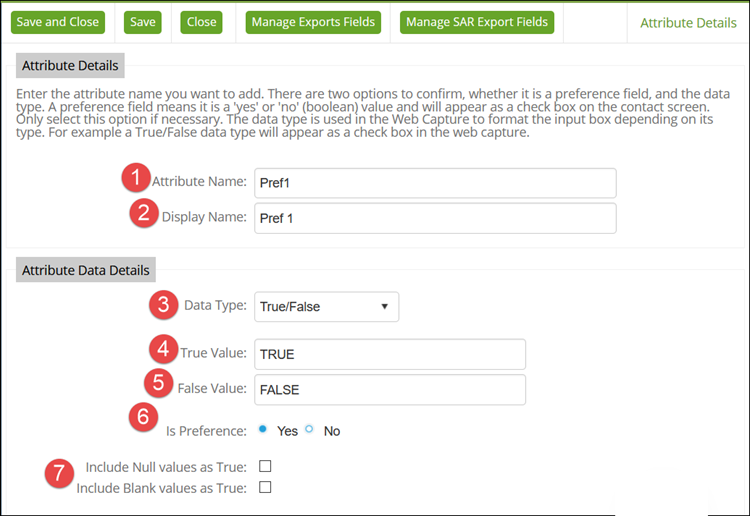Viewport: 750px width, 516px height.
Task: Open Manage SAR Export Fields
Action: (x=475, y=22)
